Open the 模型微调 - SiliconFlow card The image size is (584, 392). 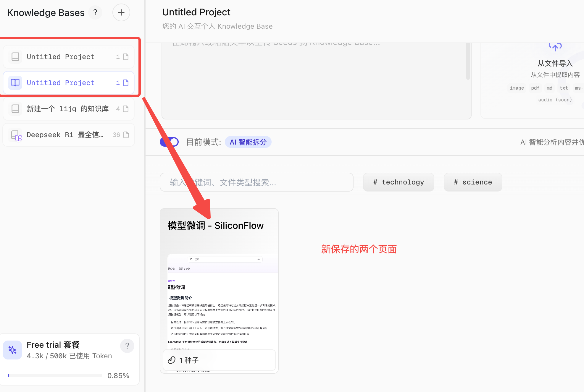(x=219, y=291)
